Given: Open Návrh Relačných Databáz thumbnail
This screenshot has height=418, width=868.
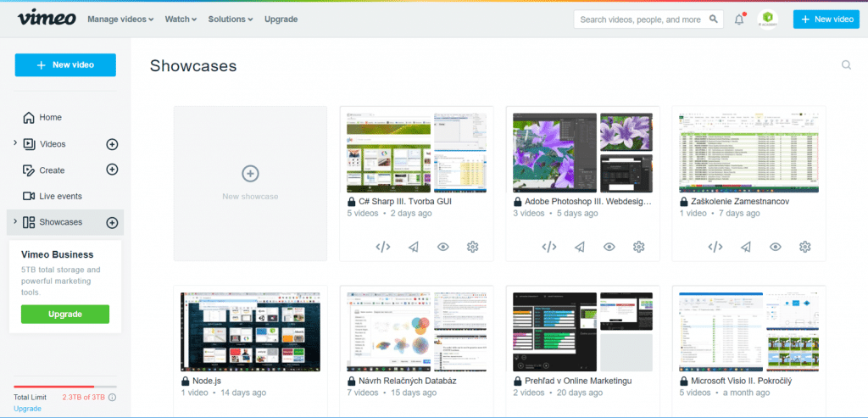Looking at the screenshot, I should [x=416, y=332].
